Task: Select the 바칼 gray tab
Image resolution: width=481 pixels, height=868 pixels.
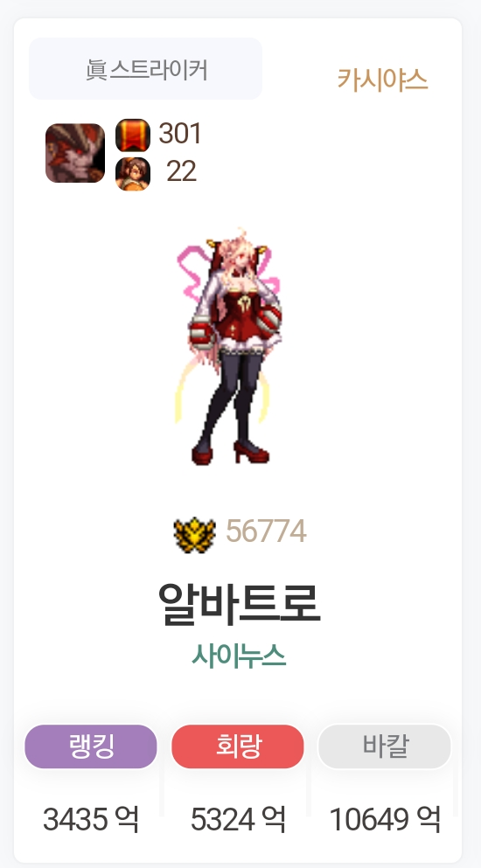Action: click(x=385, y=746)
